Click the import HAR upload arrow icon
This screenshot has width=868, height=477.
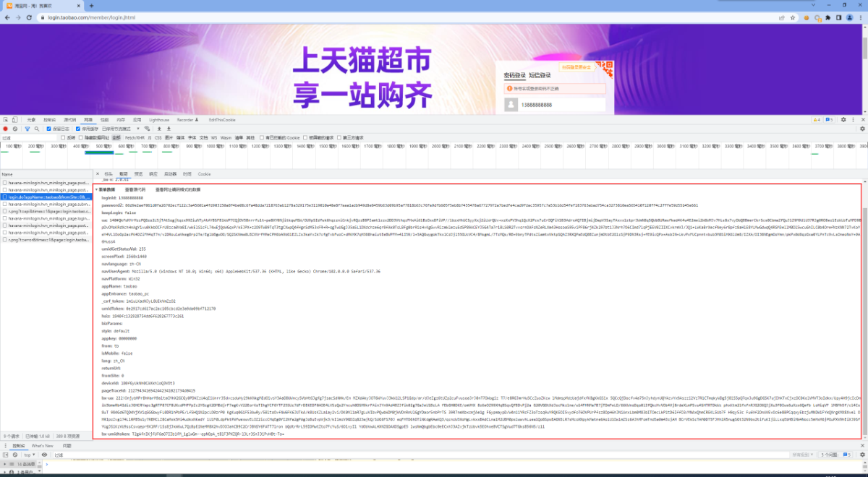159,129
